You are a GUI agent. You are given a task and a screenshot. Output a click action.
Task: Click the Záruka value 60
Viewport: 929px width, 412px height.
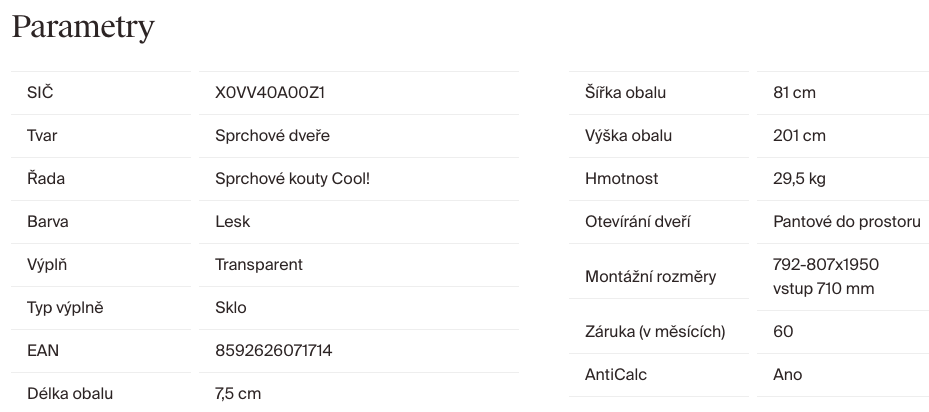tap(783, 331)
